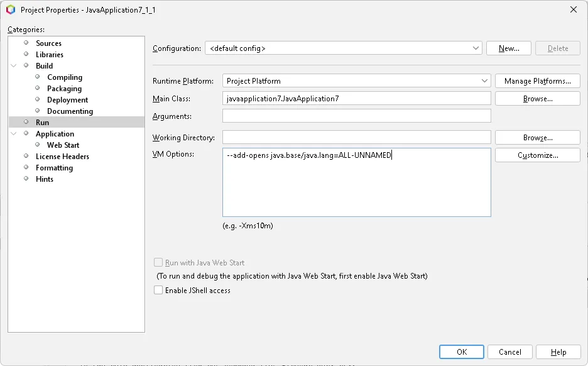Collapse the Application category node

pyautogui.click(x=14, y=134)
